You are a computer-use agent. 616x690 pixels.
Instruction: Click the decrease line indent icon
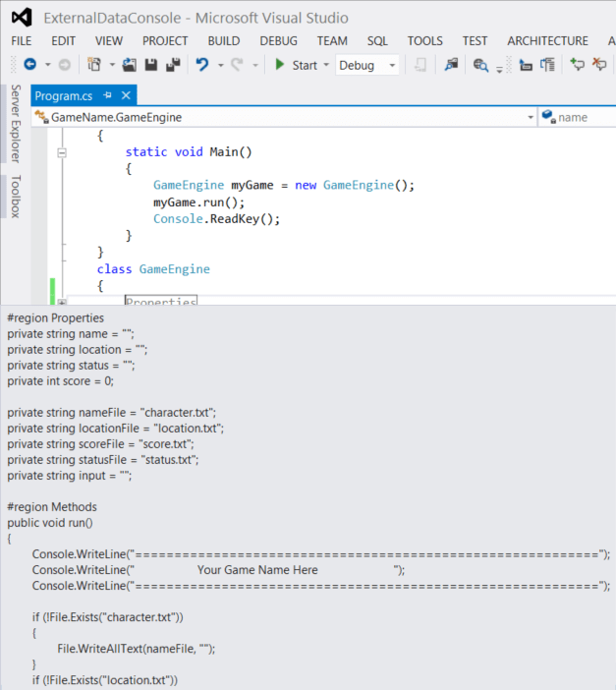tap(525, 65)
